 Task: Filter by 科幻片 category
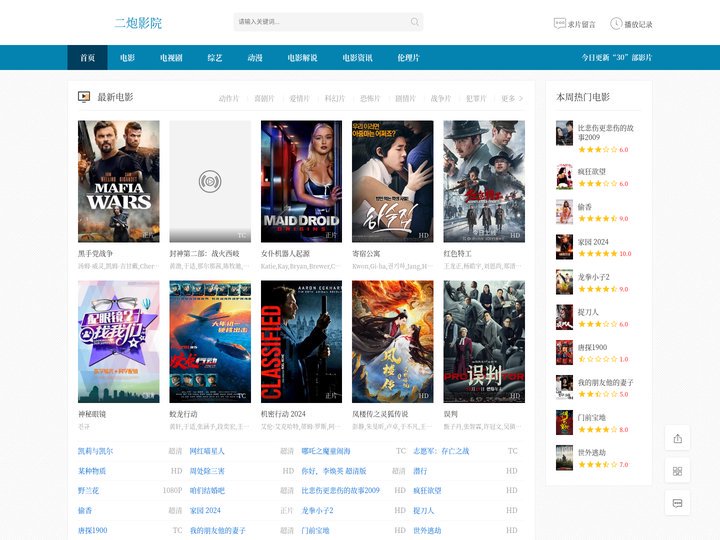coord(335,98)
